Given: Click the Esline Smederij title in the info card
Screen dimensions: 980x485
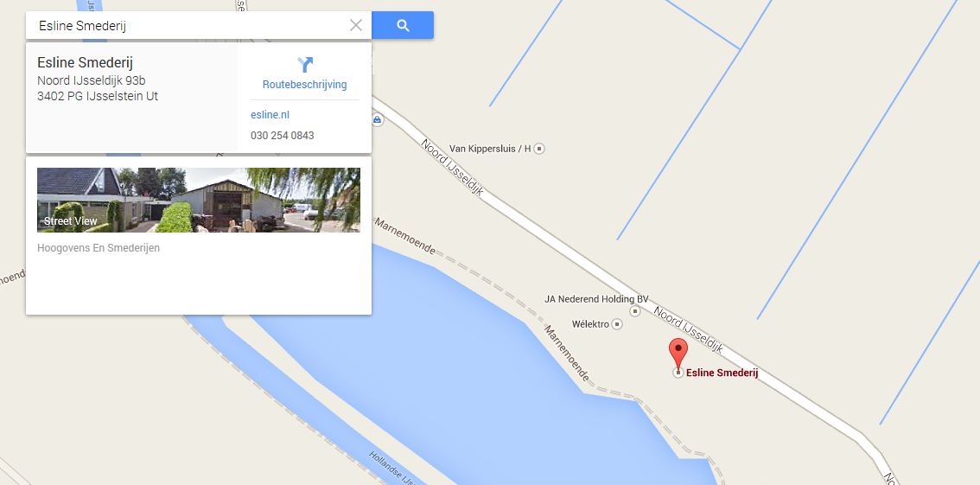Looking at the screenshot, I should point(85,62).
